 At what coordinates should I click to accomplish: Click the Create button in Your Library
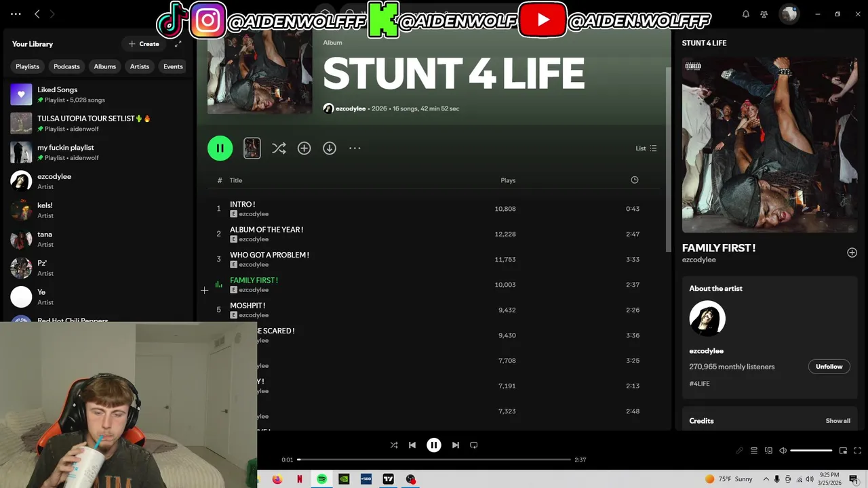(x=144, y=43)
